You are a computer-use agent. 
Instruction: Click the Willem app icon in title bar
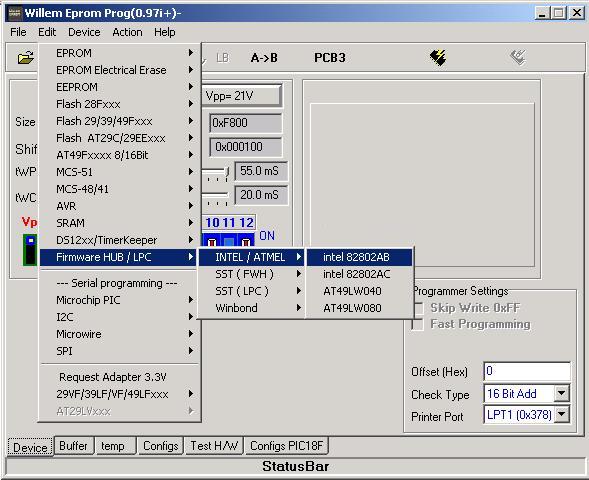pos(14,13)
